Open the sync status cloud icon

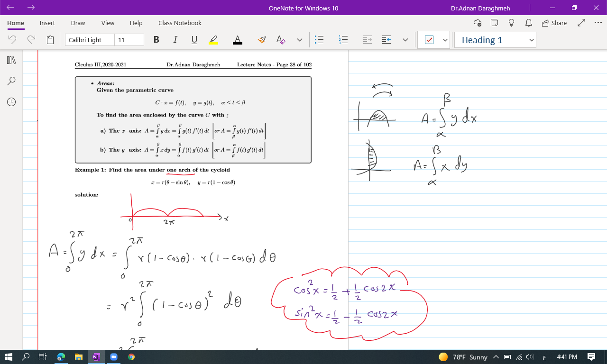tap(478, 23)
